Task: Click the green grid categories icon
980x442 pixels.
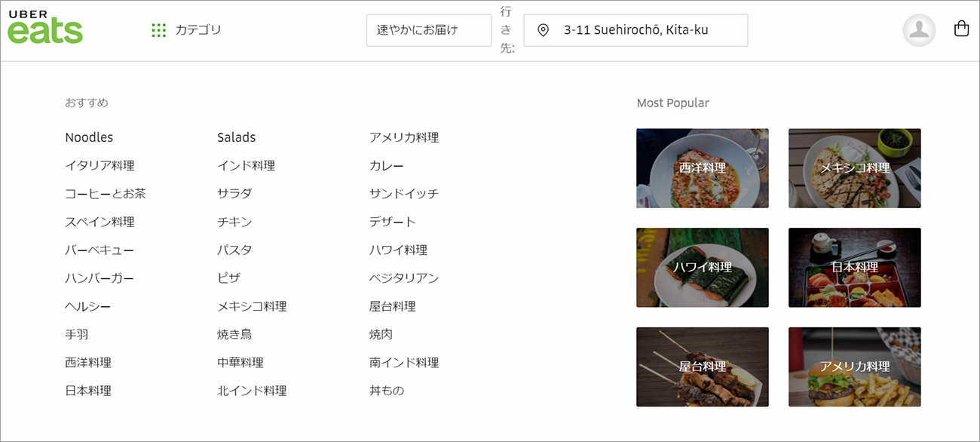Action: point(158,30)
